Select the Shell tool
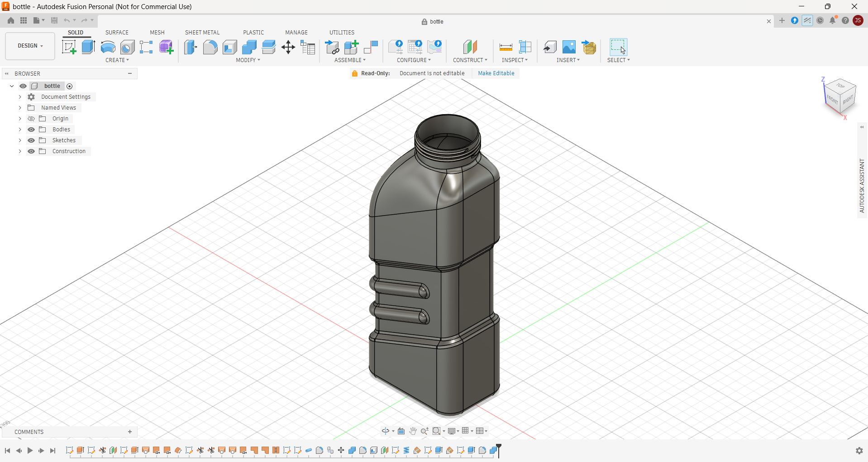868x462 pixels. click(229, 47)
